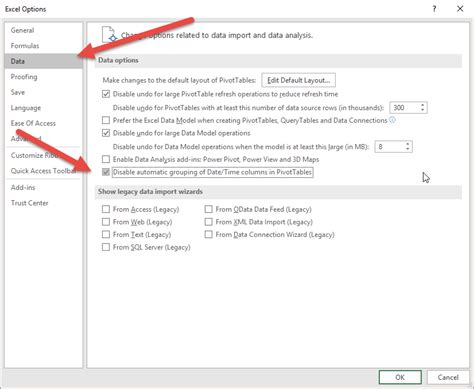
Task: Toggle Disable automatic grouping of Date/Time columns
Action: [106, 172]
